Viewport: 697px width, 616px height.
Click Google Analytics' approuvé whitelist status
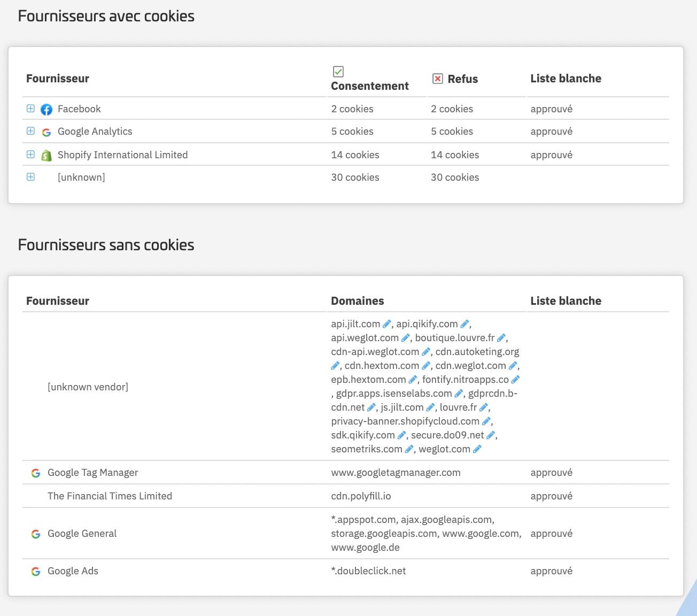551,131
